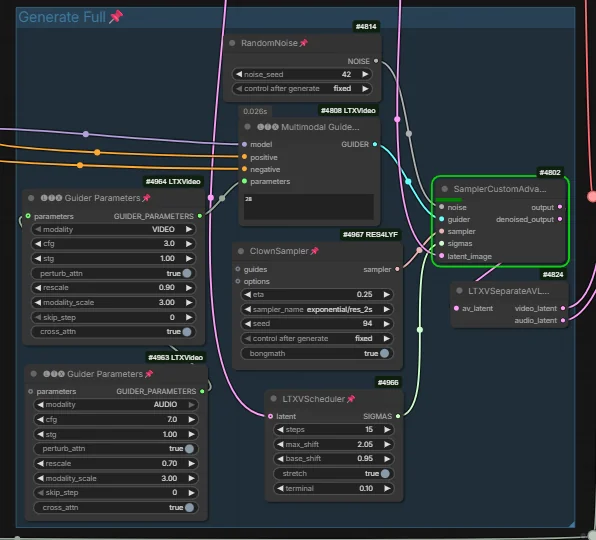
Task: Click the pin icon beside Generate Full title
Action: (x=116, y=17)
